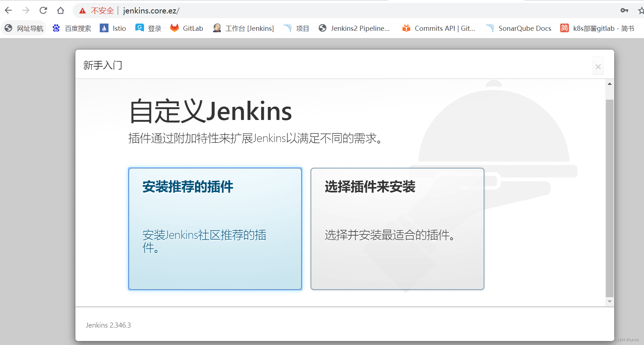
Task: Reload the page with the refresh icon
Action: (43, 11)
